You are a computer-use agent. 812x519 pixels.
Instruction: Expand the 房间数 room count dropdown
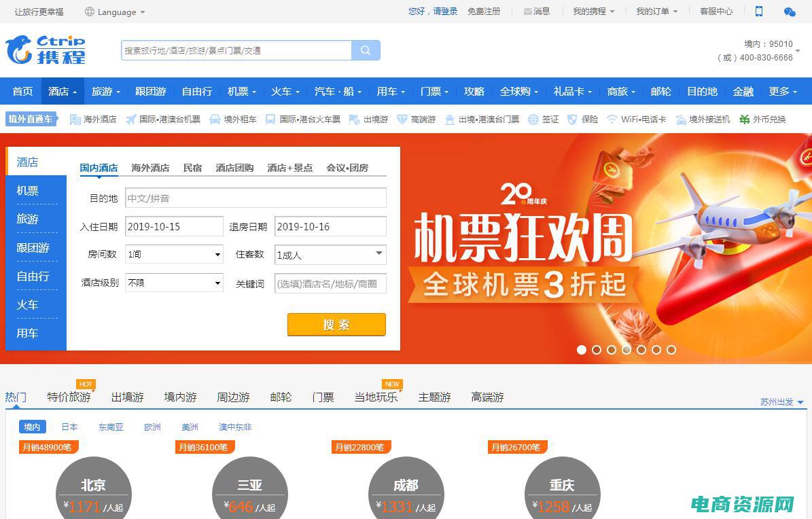(x=175, y=255)
